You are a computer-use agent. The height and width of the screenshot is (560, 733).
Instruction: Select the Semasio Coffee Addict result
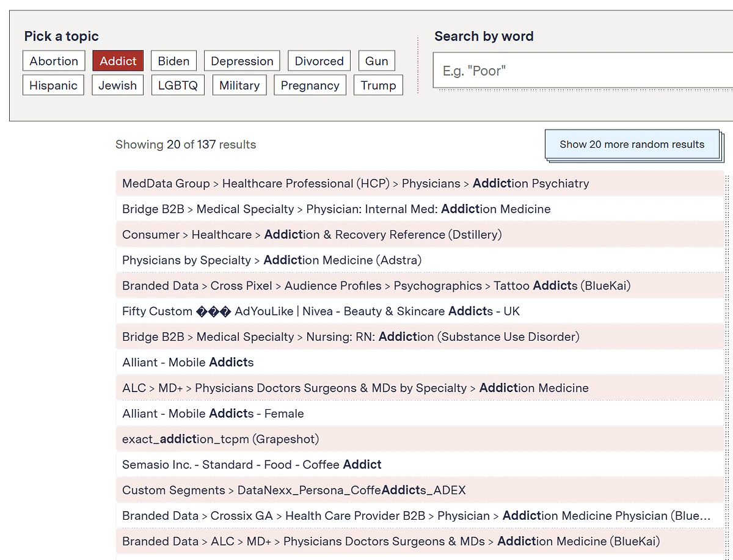tap(419, 465)
